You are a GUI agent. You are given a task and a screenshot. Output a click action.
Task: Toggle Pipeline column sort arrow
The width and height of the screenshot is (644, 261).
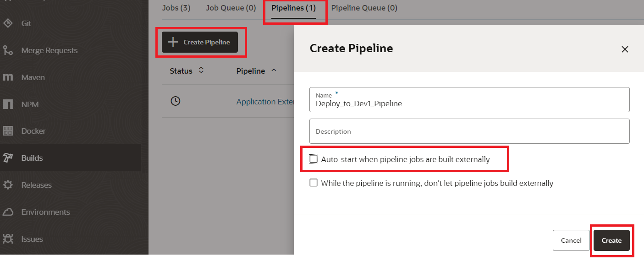point(274,71)
